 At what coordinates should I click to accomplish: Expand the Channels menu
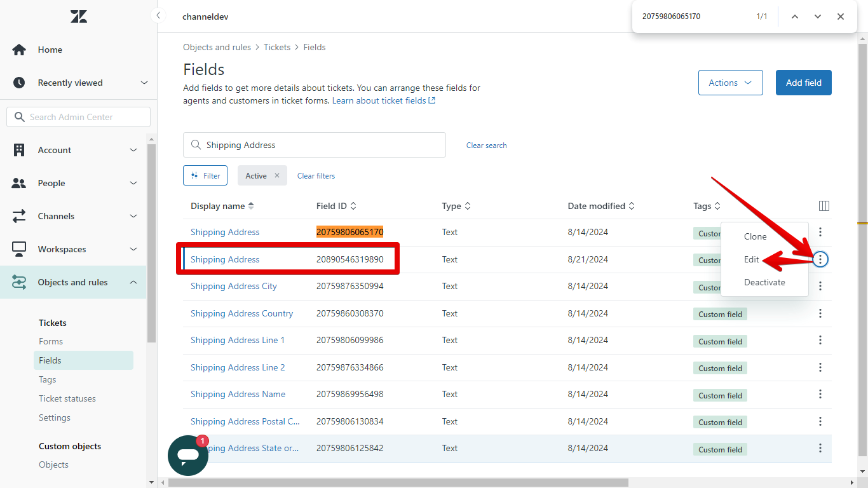pyautogui.click(x=133, y=216)
